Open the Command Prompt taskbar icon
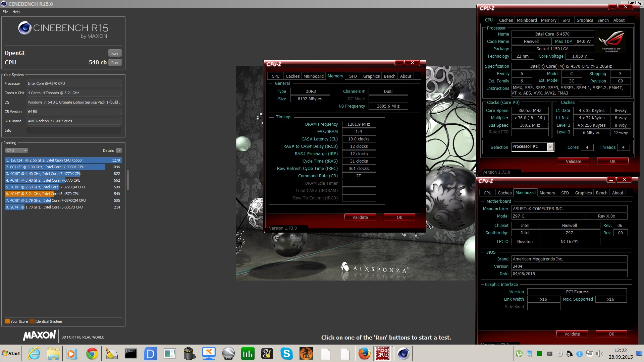The height and width of the screenshot is (362, 644). 131,354
